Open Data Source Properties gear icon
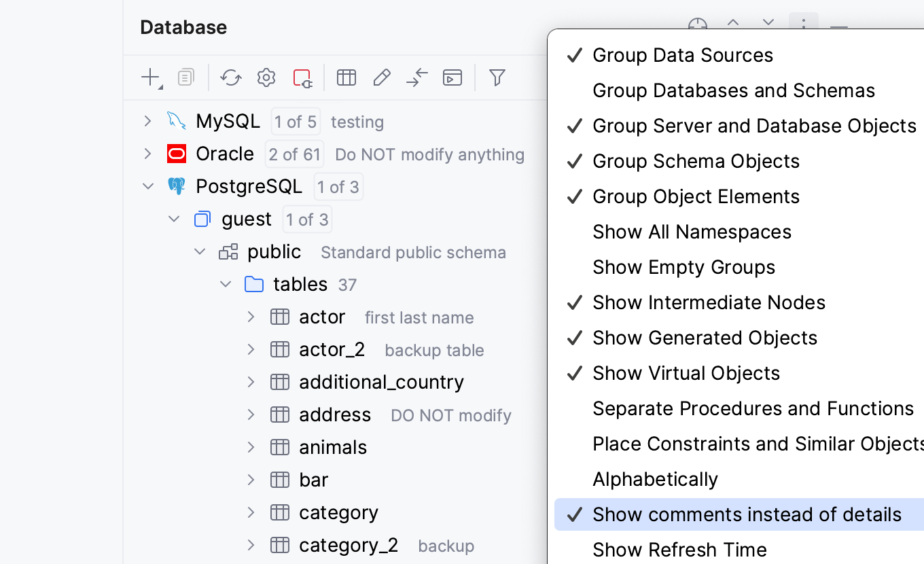 click(x=266, y=77)
